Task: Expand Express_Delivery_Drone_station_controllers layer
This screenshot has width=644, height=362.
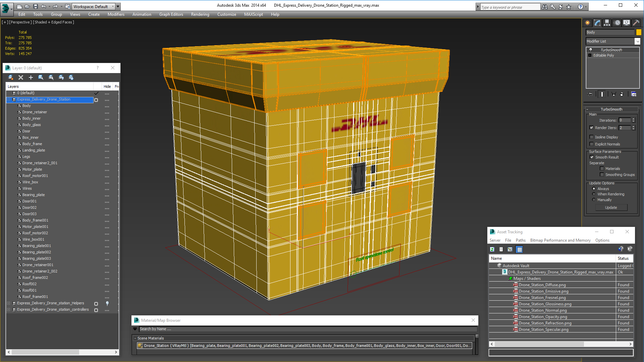Action: 9,310
